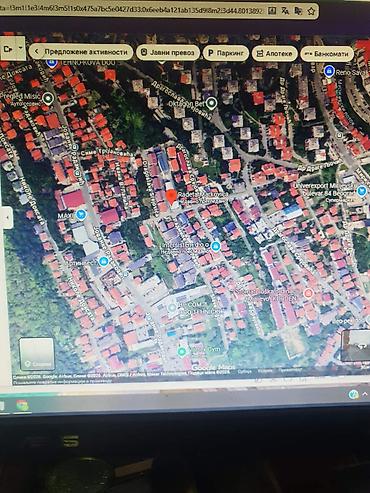Open the Univerexport supermarket marker
The width and height of the screenshot is (370, 493).
coord(361,191)
